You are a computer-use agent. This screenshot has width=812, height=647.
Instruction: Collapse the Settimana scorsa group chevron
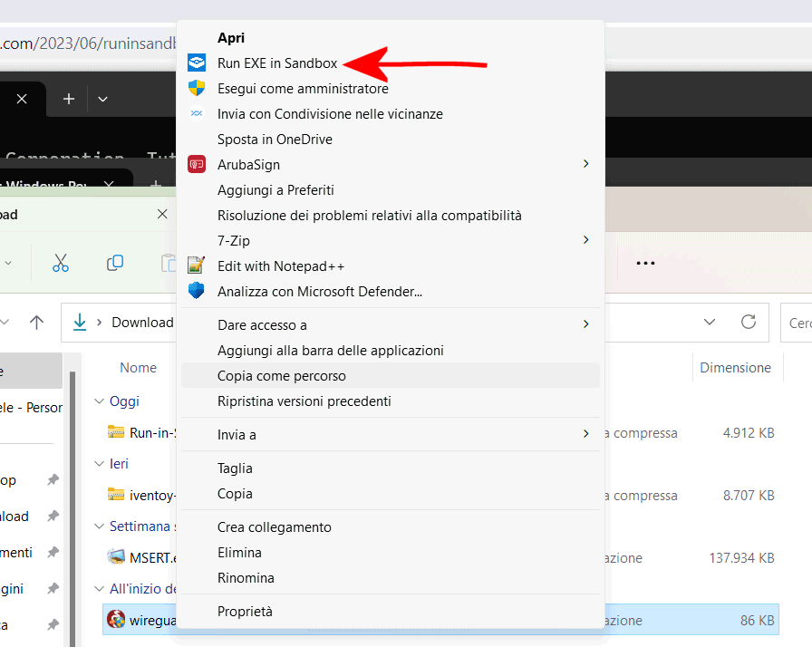pyautogui.click(x=99, y=526)
